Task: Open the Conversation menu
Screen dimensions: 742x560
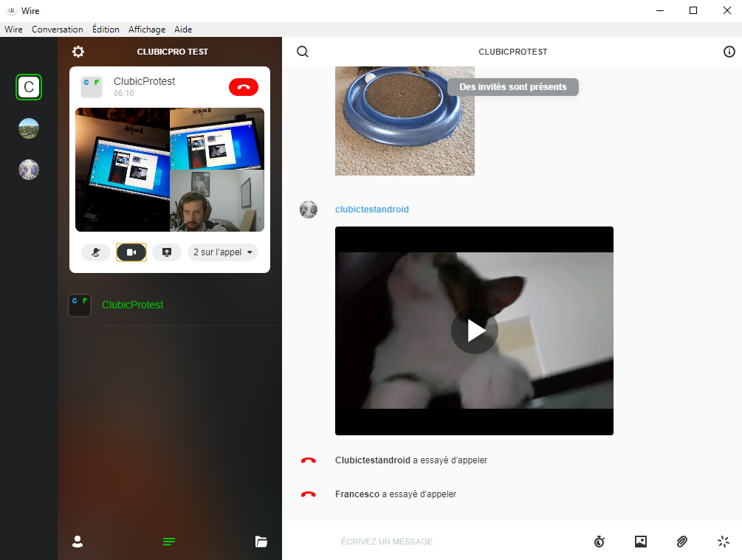Action: 58,30
